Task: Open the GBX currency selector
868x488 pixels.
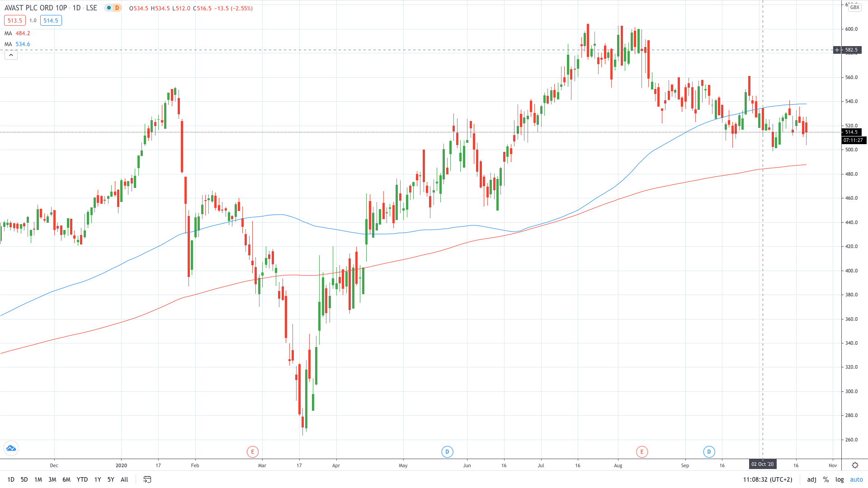Action: 854,8
